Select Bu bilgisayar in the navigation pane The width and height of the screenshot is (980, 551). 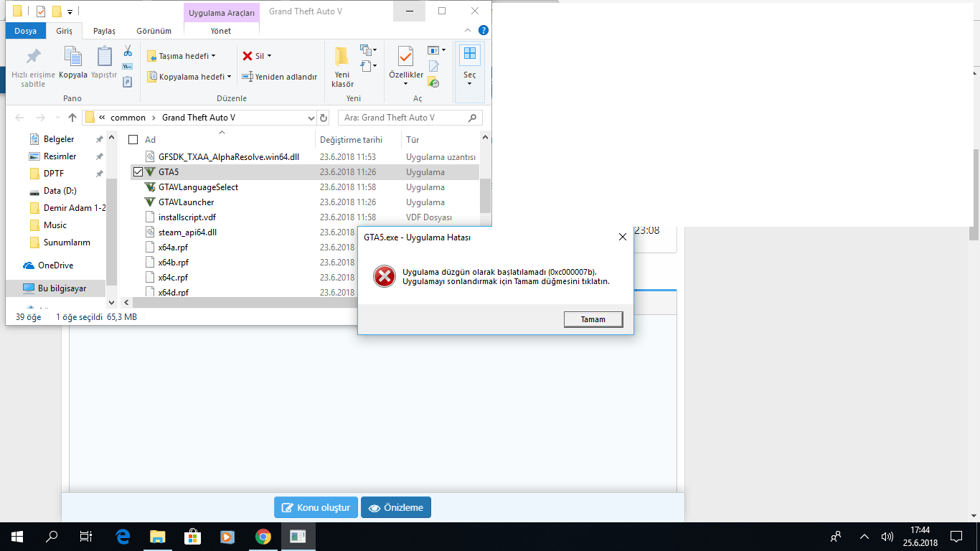tap(56, 288)
